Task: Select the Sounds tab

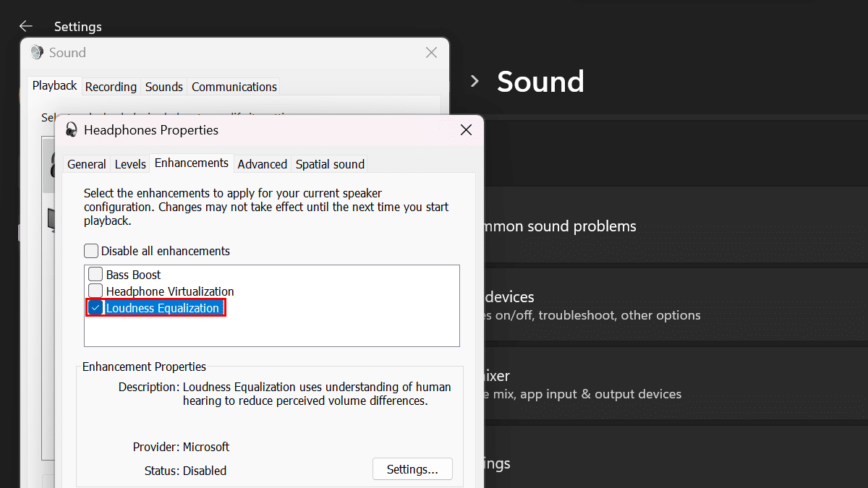Action: 164,87
